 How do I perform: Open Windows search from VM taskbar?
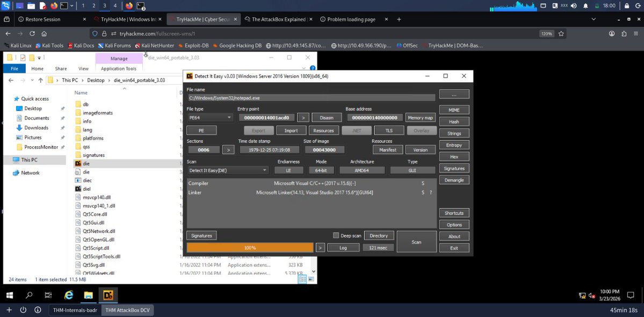click(29, 295)
